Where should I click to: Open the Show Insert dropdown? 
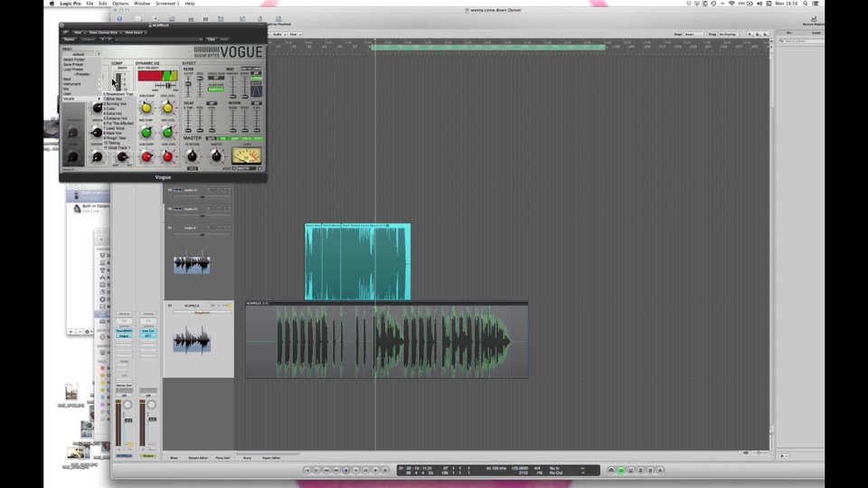point(135,33)
